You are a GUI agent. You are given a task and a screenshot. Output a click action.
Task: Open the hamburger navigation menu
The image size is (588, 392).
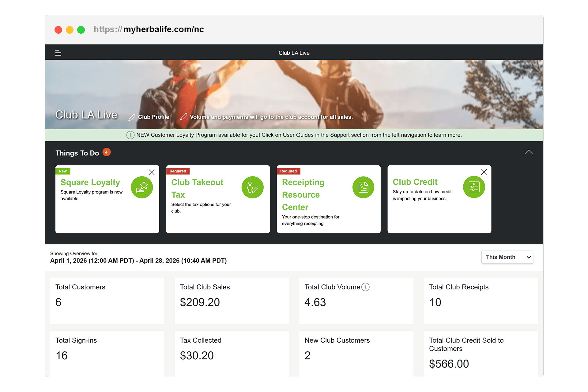(58, 53)
